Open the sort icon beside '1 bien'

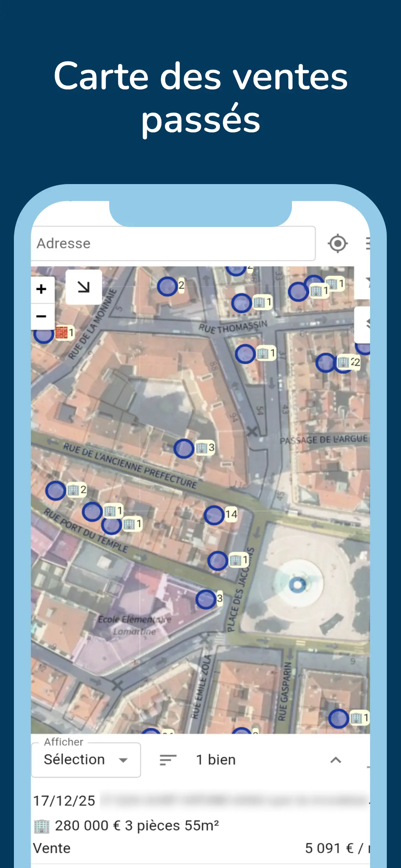point(168,760)
